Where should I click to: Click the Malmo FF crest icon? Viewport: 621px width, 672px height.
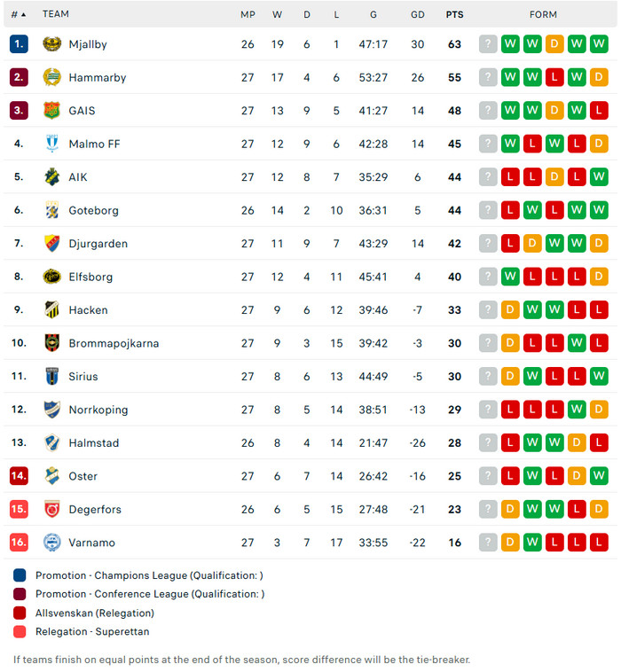point(51,144)
